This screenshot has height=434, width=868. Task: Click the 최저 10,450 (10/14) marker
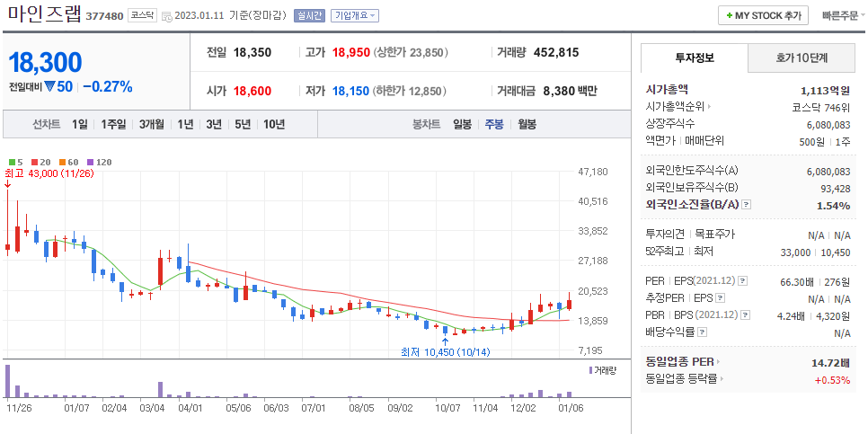click(x=446, y=351)
